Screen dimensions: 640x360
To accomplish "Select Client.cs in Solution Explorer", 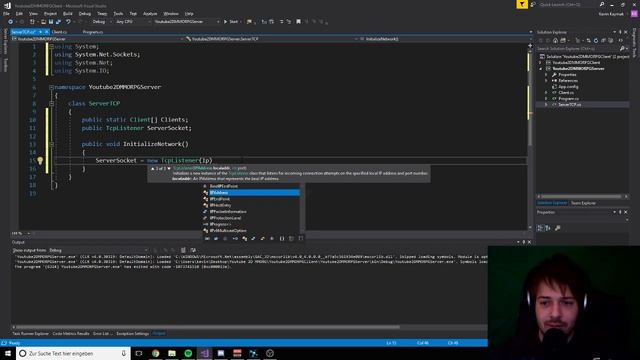I will coord(566,93).
